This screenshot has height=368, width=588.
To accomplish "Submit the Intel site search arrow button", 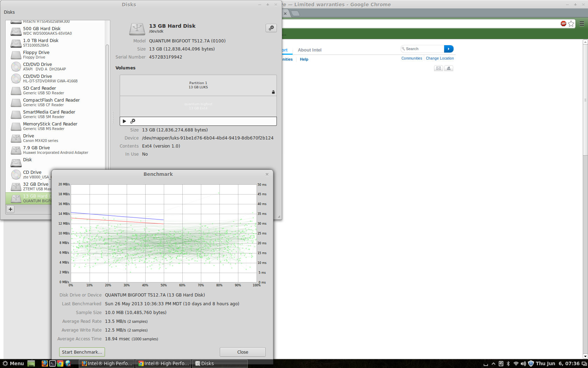I will tap(449, 49).
